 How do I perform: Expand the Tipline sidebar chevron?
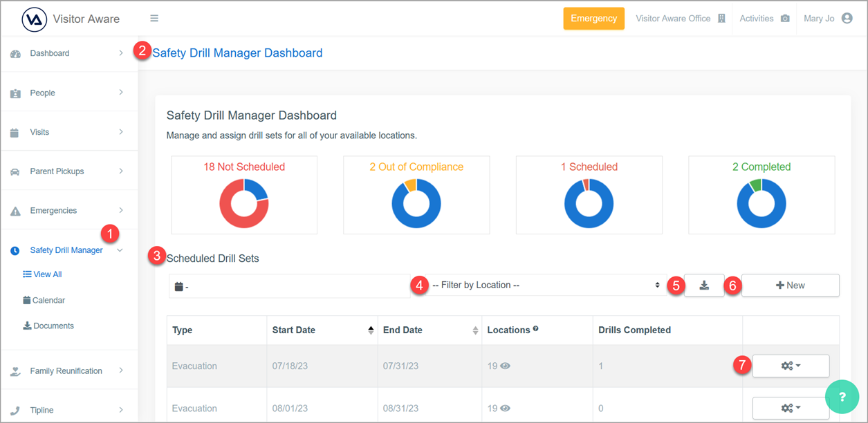[x=121, y=411]
